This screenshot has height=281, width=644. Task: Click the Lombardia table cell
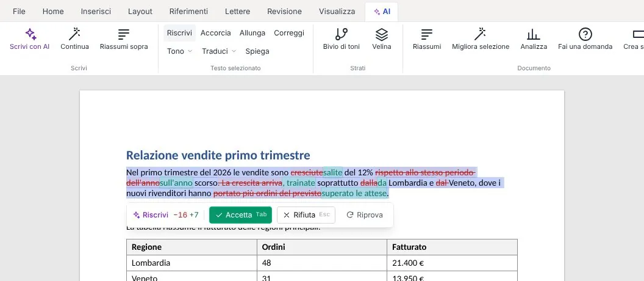[191, 263]
